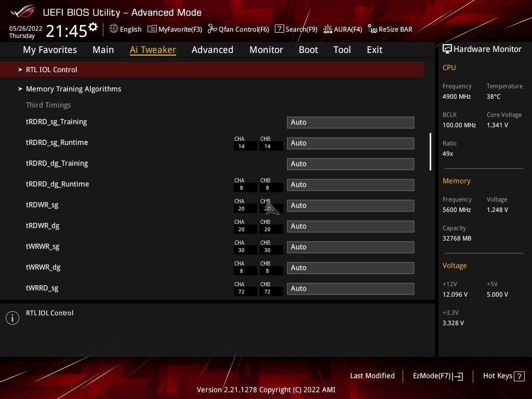Screen dimensions: 532x399
Task: Go to the Exit tab
Action: pos(375,50)
